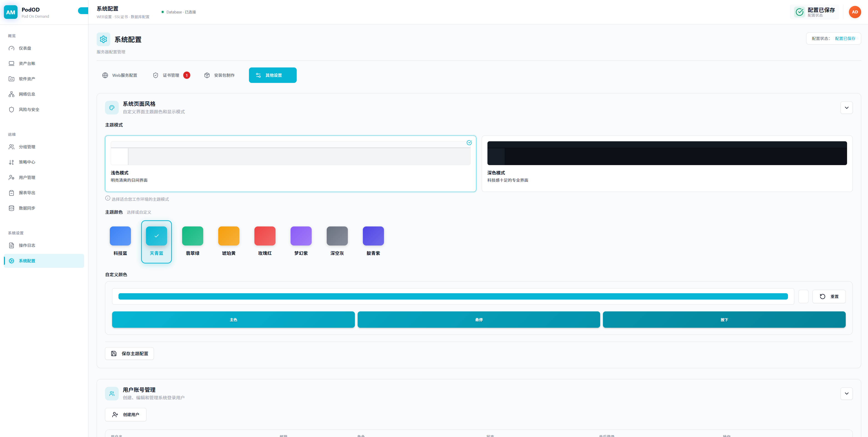
Task: Open the 仪表盘 dashboard icon in sidebar
Action: (11, 48)
